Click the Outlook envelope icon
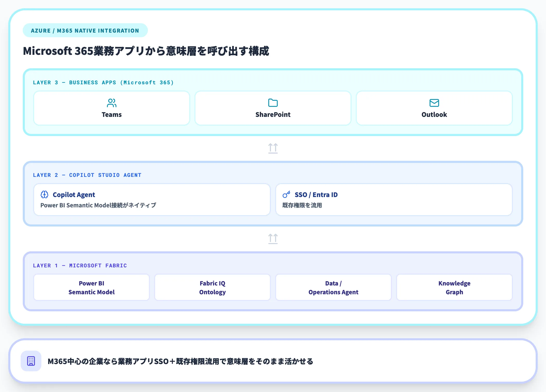The height and width of the screenshot is (392, 546). 434,103
